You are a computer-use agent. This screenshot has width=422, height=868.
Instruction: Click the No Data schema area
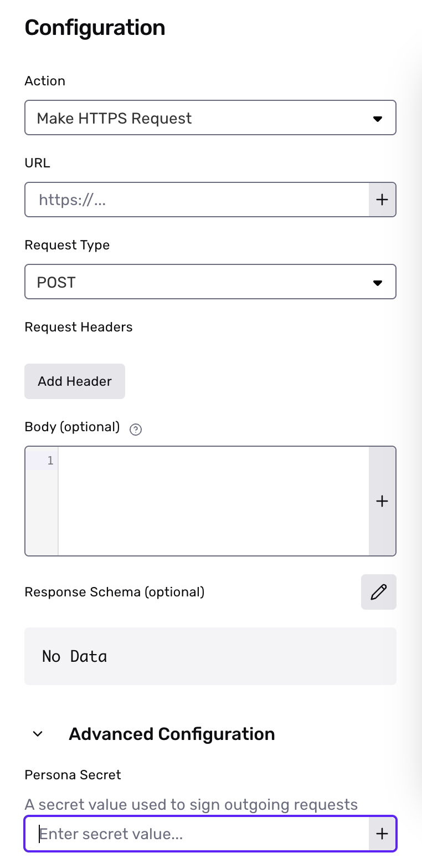click(x=210, y=656)
